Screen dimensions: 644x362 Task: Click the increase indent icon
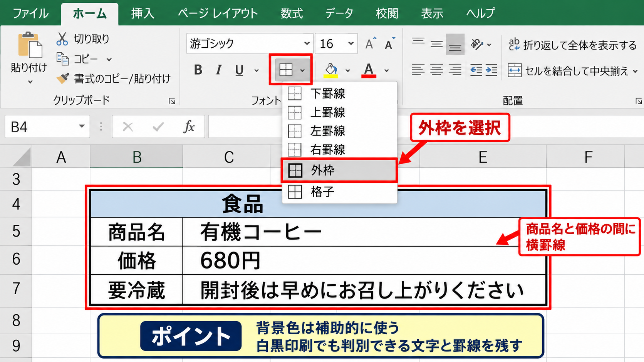point(491,70)
